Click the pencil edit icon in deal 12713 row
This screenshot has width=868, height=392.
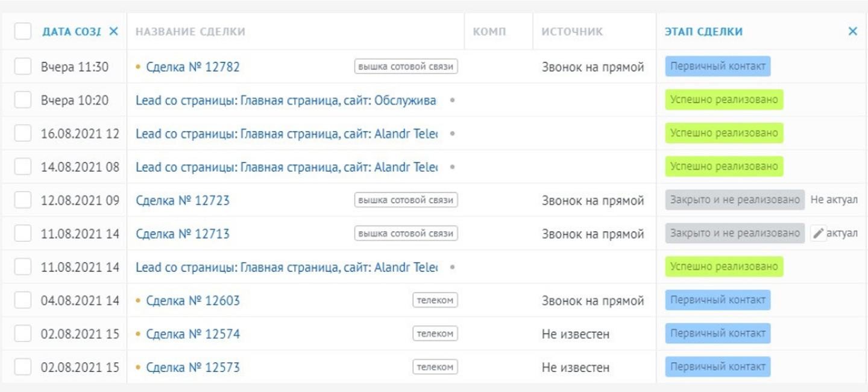pos(818,233)
